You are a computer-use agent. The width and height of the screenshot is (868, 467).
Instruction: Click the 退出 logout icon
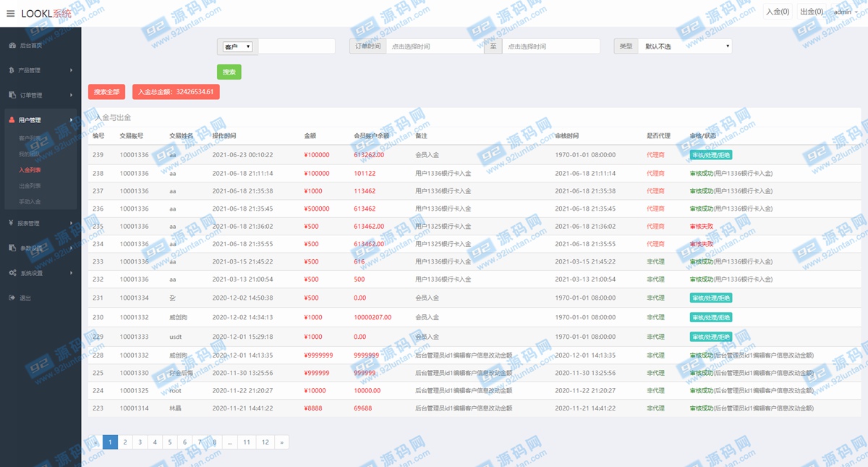click(x=12, y=298)
